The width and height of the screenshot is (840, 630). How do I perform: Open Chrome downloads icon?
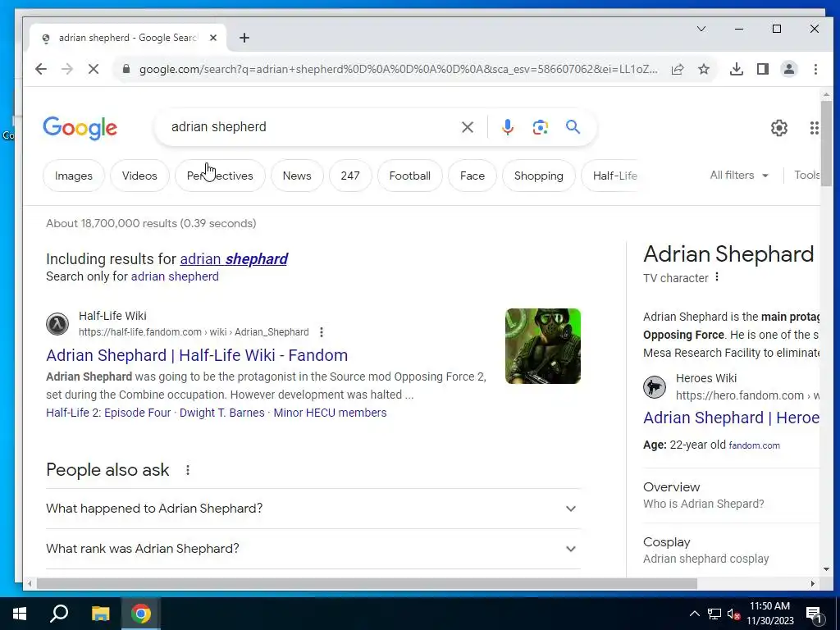[737, 69]
